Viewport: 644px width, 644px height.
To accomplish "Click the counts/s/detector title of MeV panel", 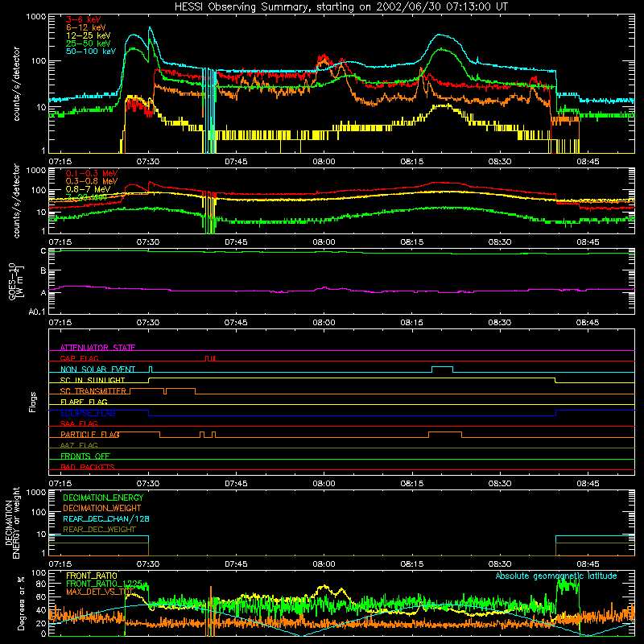I will (16, 201).
